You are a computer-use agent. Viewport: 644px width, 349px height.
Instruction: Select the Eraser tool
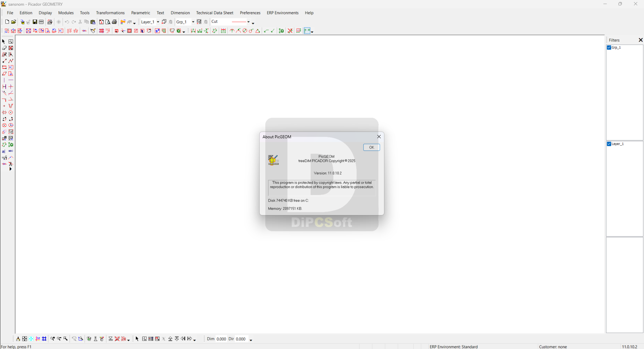click(4, 48)
